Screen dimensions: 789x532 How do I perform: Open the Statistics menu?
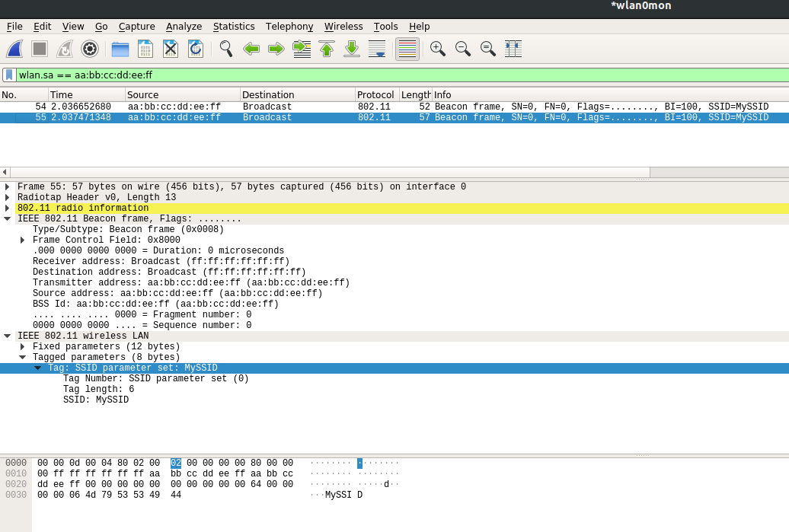pos(234,26)
